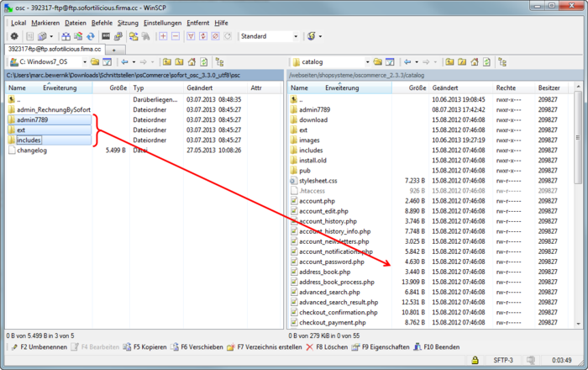Click F2 Umbenennen button
The image size is (588, 370).
tap(39, 347)
